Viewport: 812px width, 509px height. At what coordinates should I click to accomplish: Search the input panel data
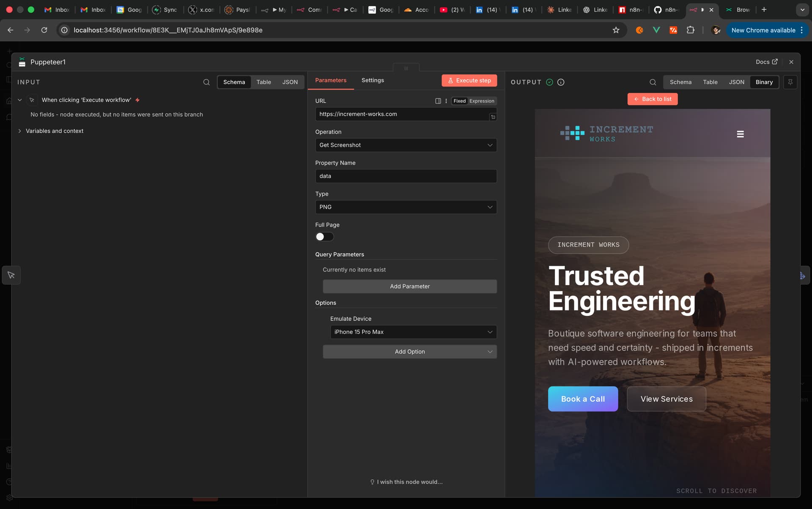(x=206, y=82)
